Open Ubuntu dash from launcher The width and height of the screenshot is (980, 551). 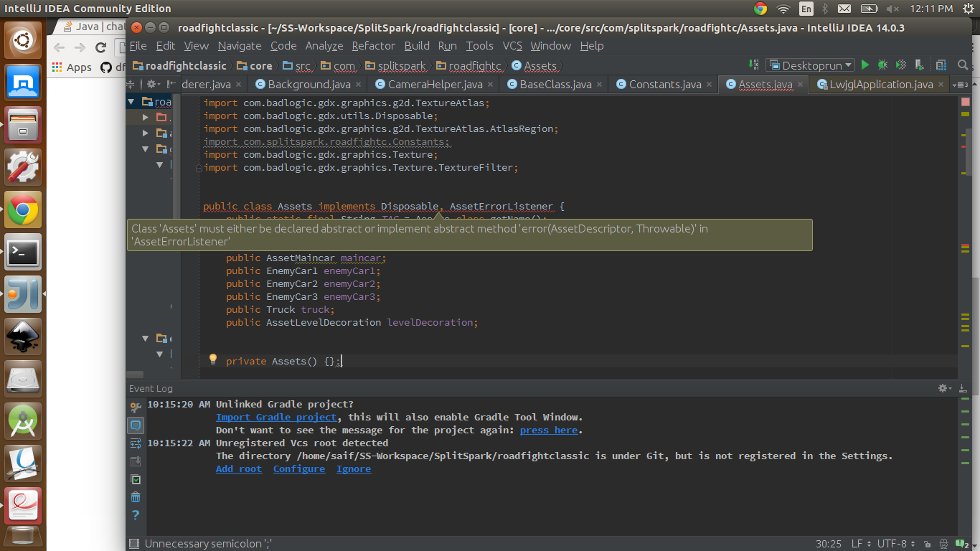coord(24,40)
